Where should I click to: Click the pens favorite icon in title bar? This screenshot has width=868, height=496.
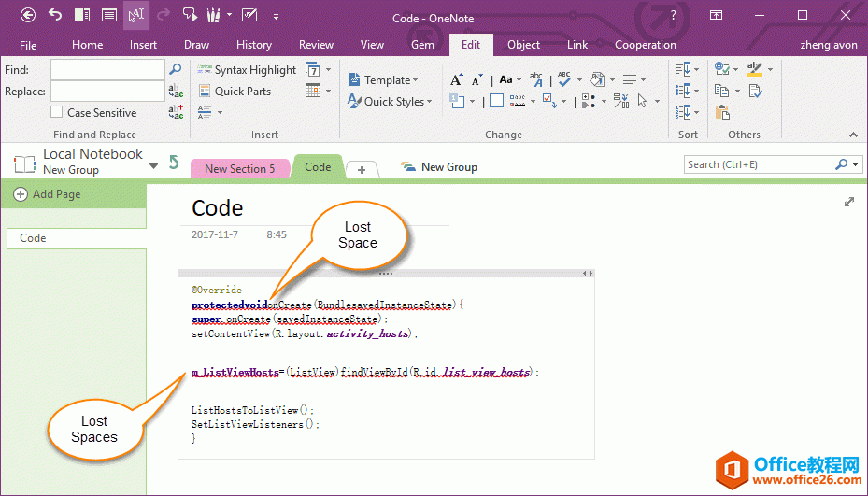[x=213, y=15]
